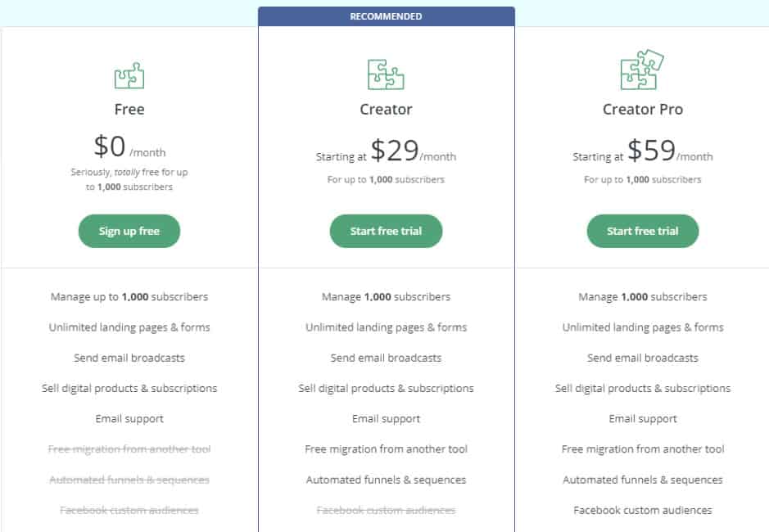Click Sign up free for the Free plan
This screenshot has height=532, width=769.
[129, 231]
